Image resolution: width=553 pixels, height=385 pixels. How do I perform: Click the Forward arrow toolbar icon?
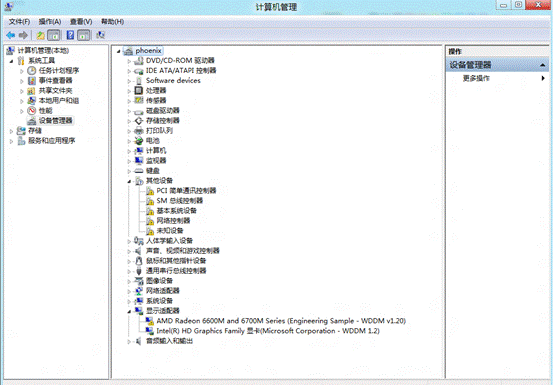click(x=23, y=35)
